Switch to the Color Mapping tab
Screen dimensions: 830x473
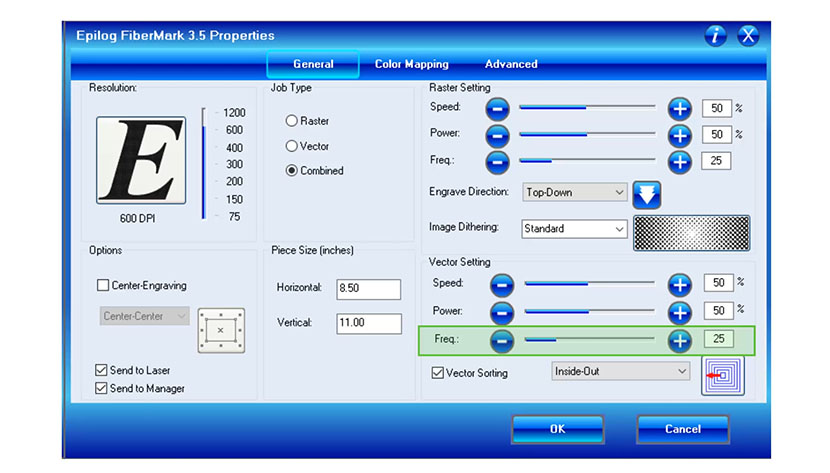click(x=411, y=64)
